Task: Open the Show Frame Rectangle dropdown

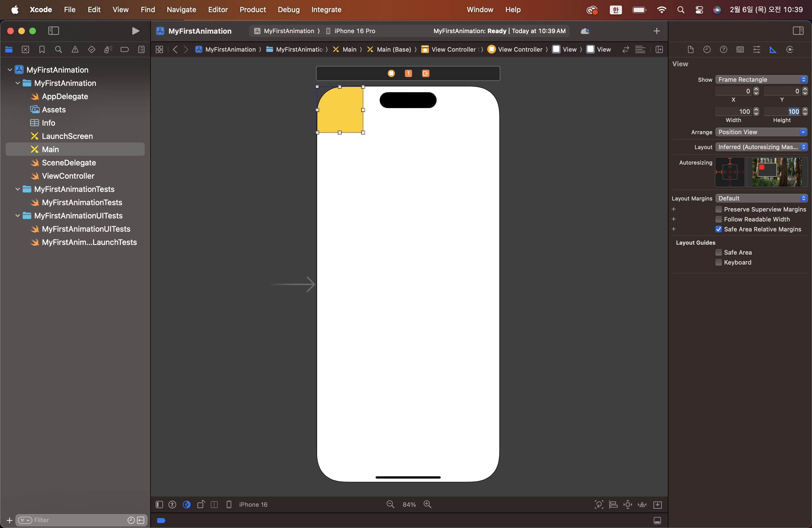Action: coord(761,80)
